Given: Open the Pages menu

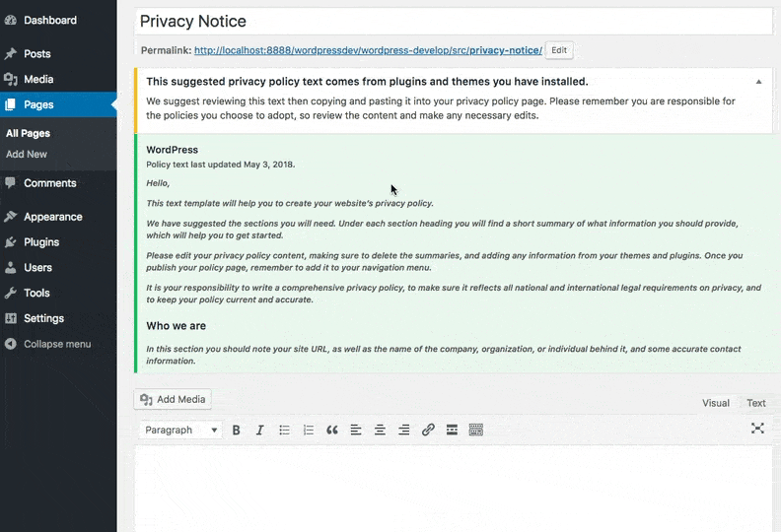Looking at the screenshot, I should pos(58,104).
